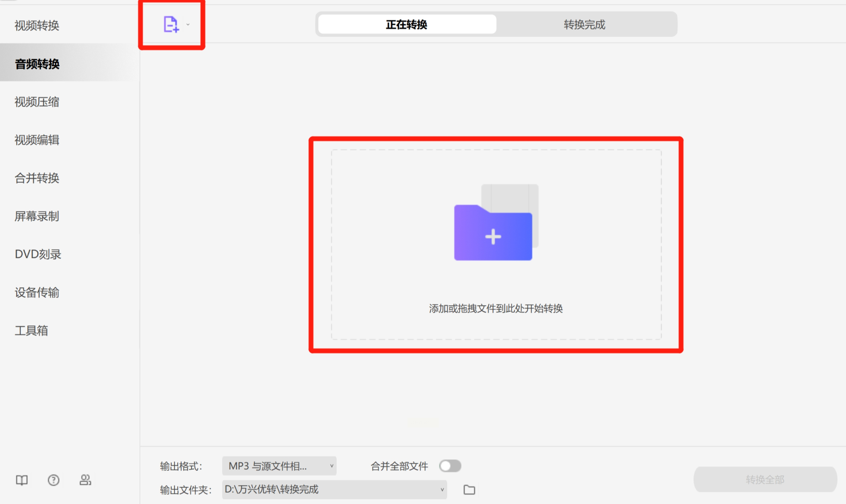
Task: Enable the 合并全部文件 toggle
Action: [x=450, y=466]
